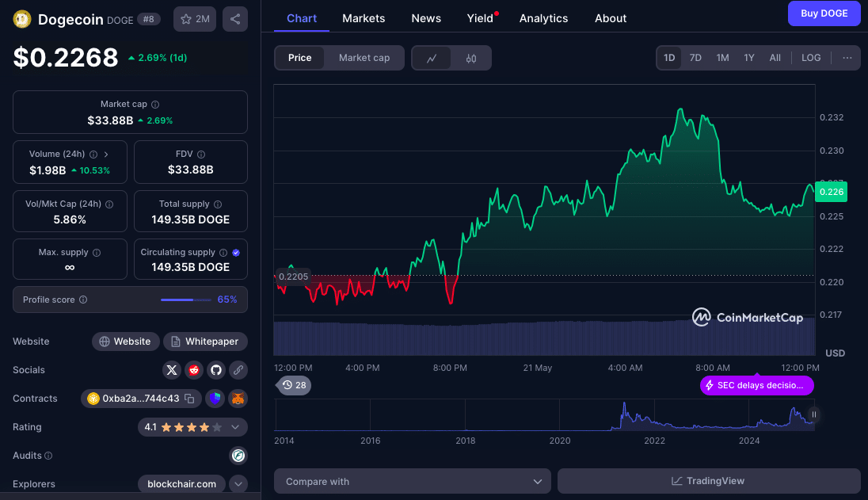Screen dimensions: 868x500
Task: Click the Dogecoin logo icon
Action: click(22, 19)
